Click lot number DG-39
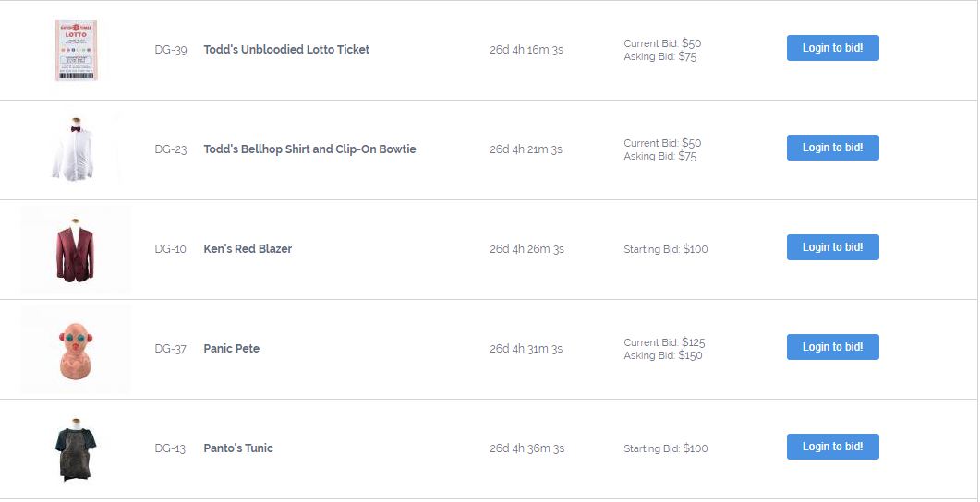Screen dimensions: 980x502 171,50
